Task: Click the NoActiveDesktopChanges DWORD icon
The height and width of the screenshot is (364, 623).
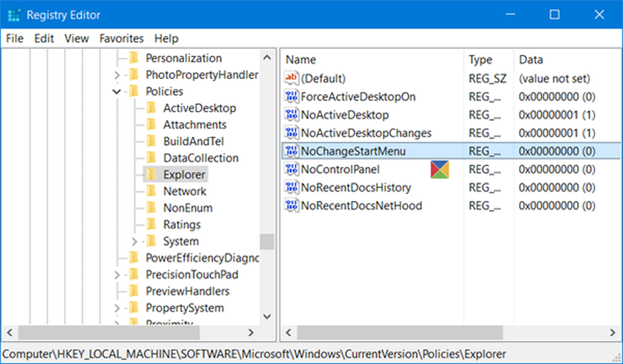Action: (291, 133)
